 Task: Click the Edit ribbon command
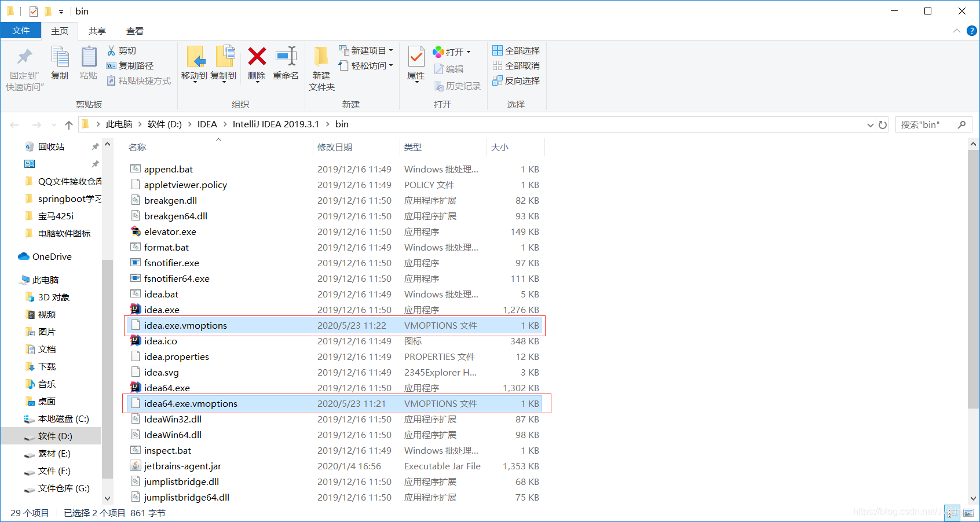(x=449, y=69)
